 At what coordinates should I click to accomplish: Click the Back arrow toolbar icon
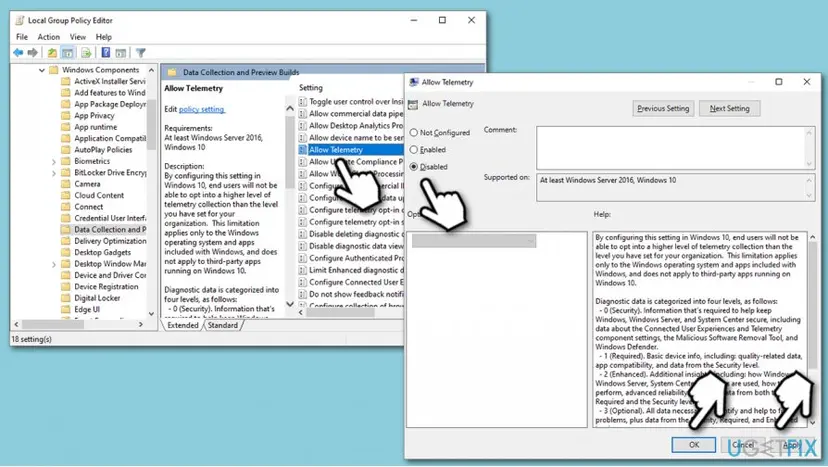(x=18, y=53)
